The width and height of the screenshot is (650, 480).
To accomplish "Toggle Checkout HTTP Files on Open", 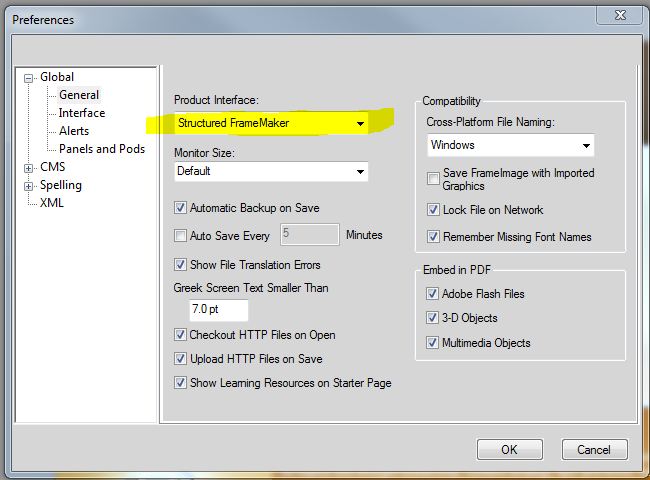I will pyautogui.click(x=180, y=334).
